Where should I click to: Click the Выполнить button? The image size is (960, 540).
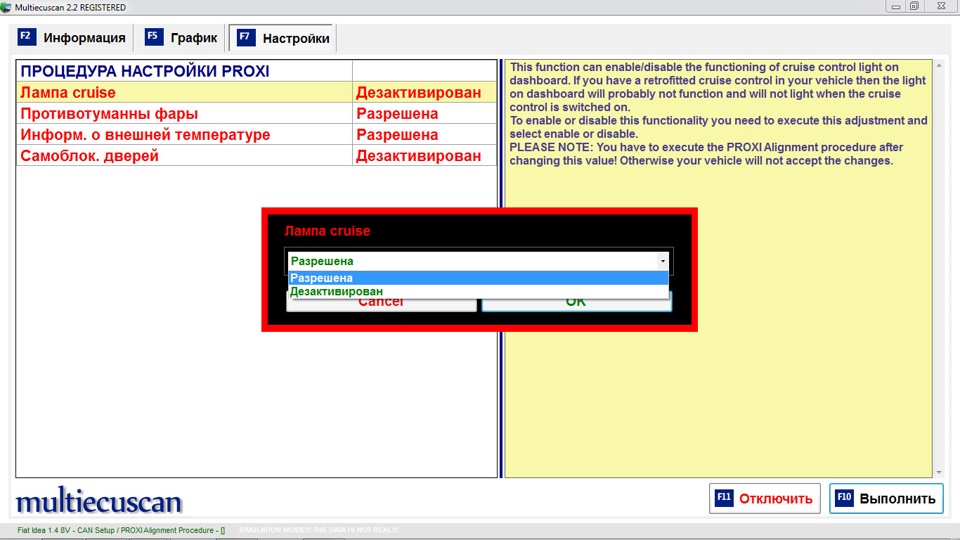886,498
